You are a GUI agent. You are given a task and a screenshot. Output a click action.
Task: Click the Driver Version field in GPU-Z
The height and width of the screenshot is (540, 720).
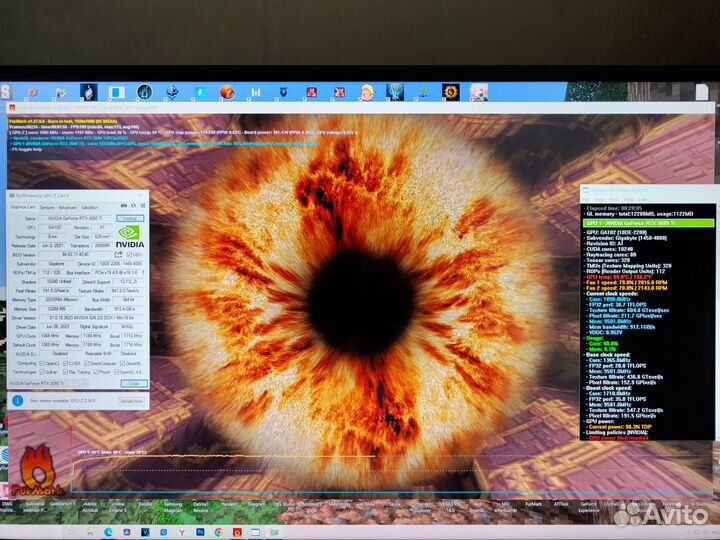pyautogui.click(x=92, y=318)
